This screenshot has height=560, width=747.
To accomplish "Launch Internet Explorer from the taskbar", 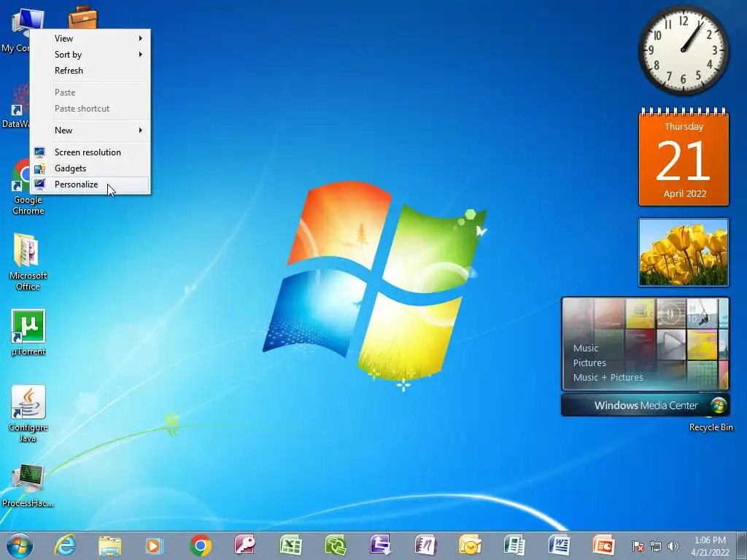I will coord(65,545).
